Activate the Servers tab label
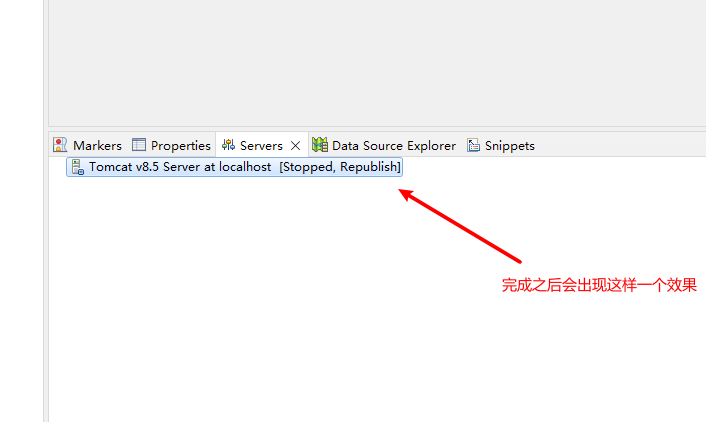 261,145
